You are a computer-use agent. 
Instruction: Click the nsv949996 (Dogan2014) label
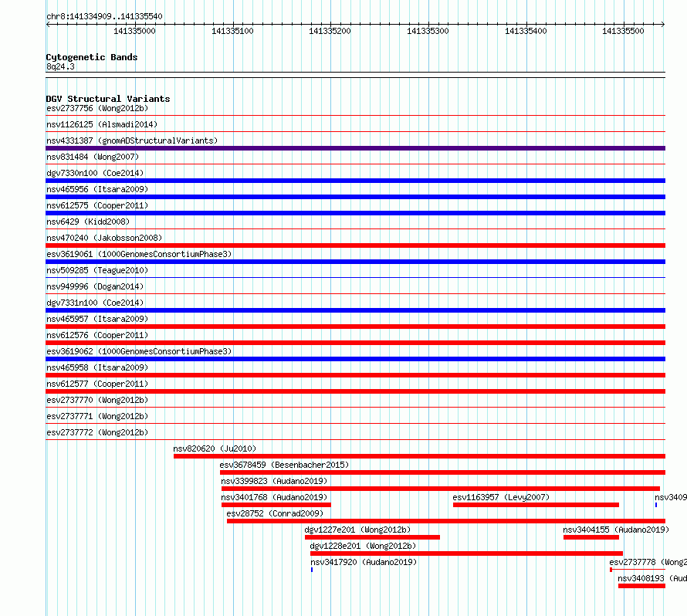tap(95, 286)
